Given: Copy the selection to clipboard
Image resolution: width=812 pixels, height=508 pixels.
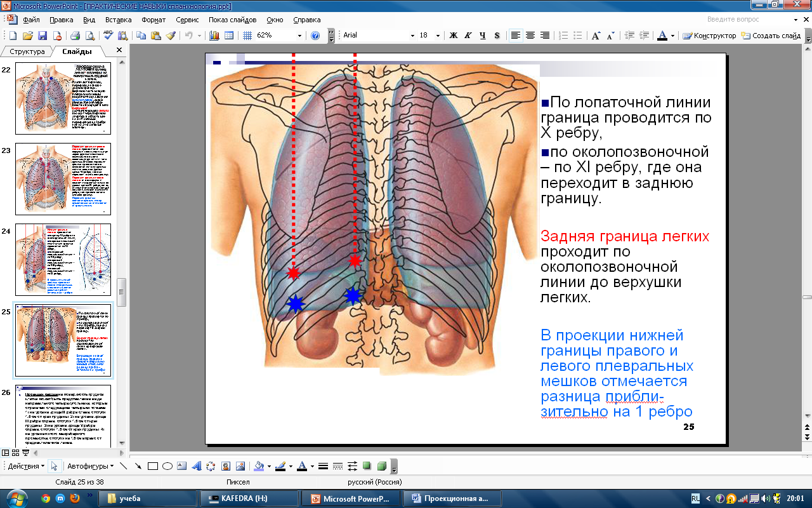Looking at the screenshot, I should point(141,36).
